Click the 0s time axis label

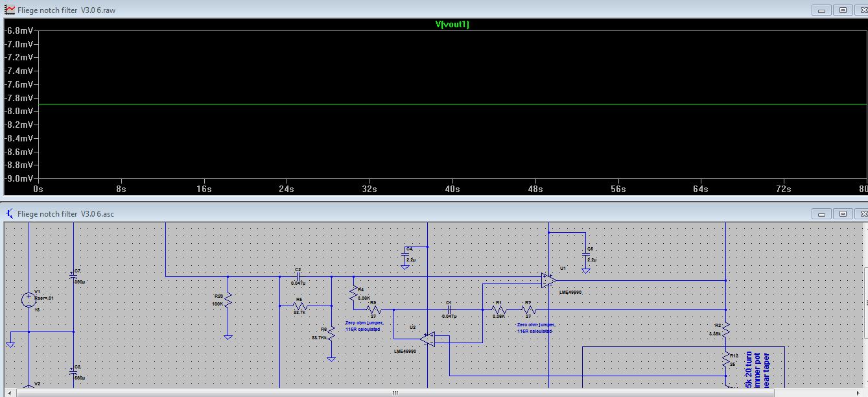38,189
